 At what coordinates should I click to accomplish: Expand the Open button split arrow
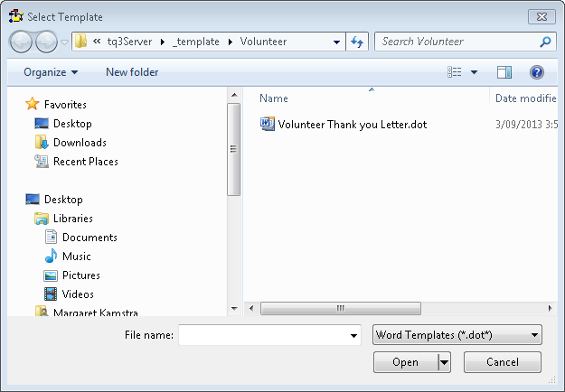(444, 362)
